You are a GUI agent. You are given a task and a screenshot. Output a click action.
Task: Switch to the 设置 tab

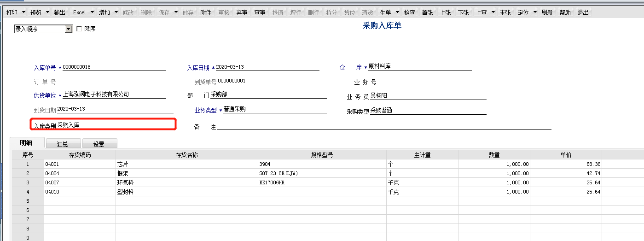tap(99, 144)
